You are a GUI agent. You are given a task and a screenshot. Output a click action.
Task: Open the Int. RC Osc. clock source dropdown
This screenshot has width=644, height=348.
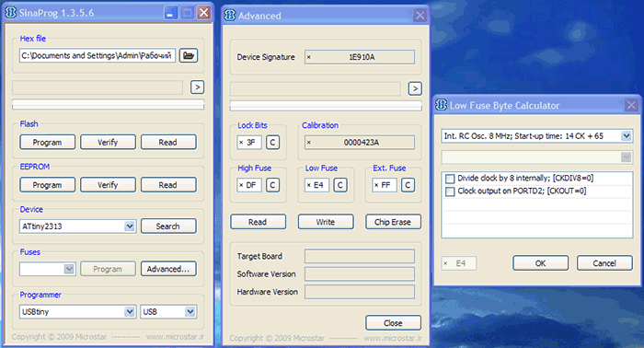626,136
